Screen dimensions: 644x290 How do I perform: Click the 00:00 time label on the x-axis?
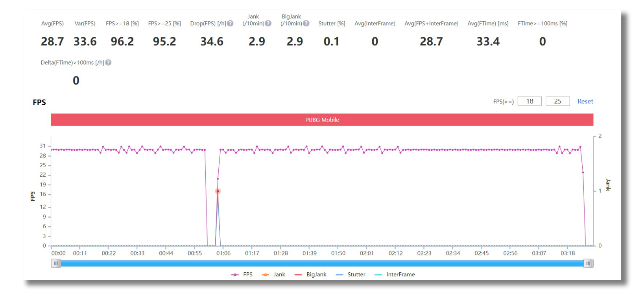click(59, 253)
